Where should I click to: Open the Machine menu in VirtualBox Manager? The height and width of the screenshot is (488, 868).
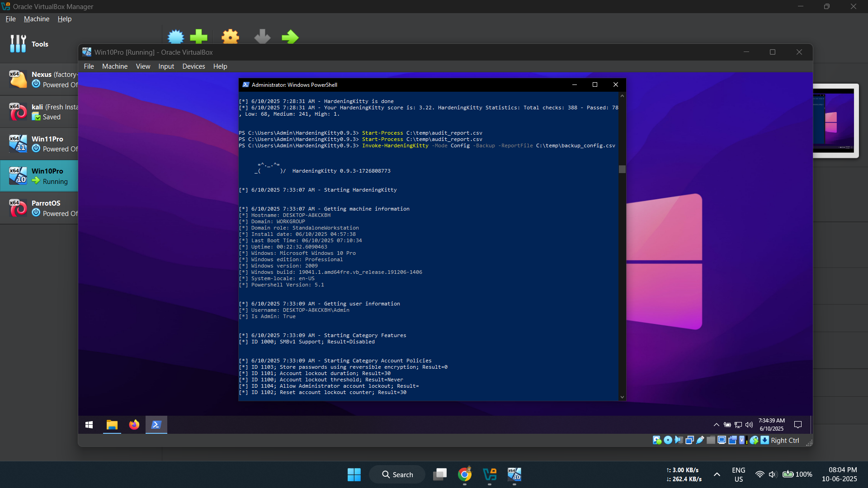pos(37,19)
